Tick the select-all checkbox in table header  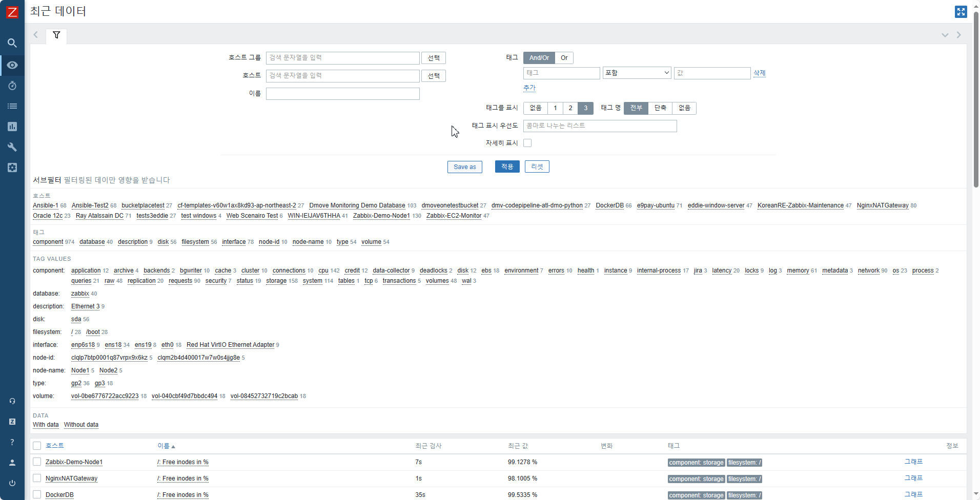coord(37,446)
